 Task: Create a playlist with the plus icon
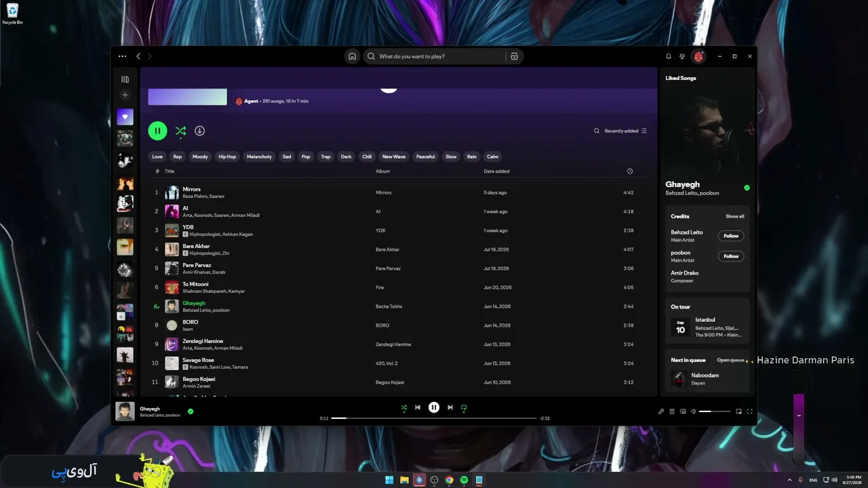125,95
